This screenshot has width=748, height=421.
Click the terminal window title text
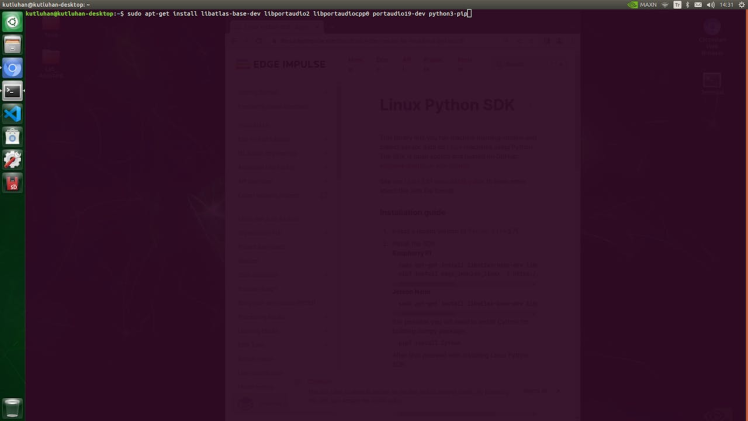click(x=46, y=5)
